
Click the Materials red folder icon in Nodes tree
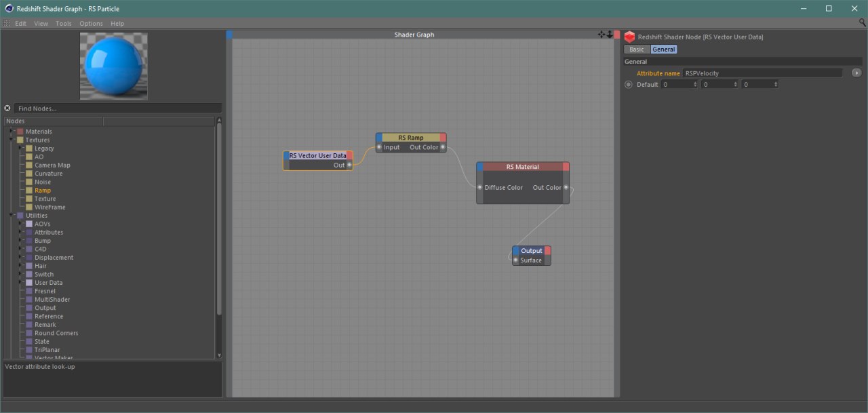(x=20, y=132)
